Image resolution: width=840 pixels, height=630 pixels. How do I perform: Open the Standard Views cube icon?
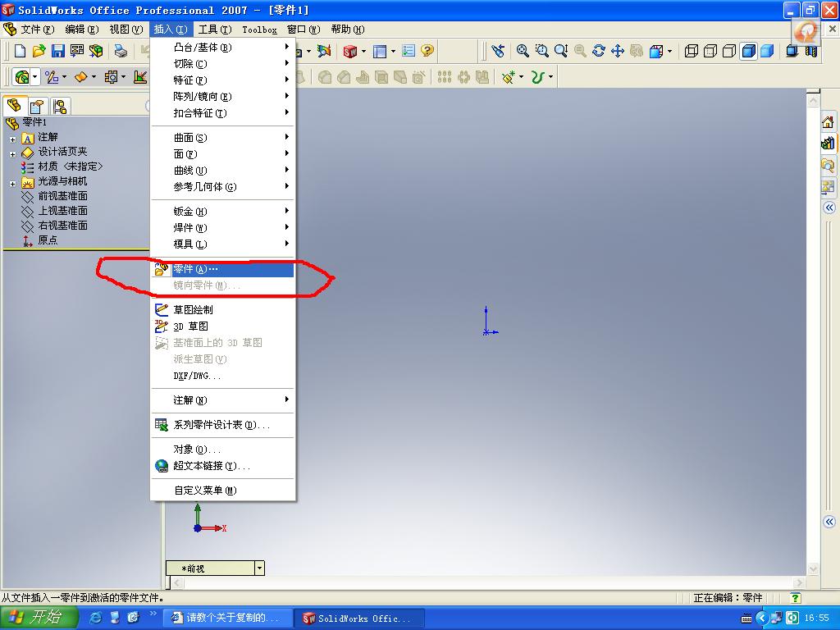click(x=655, y=52)
